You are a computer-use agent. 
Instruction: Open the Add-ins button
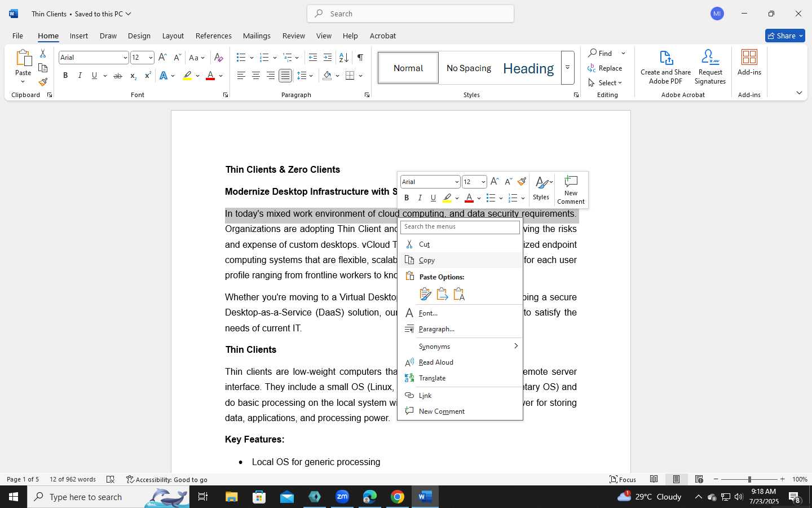(749, 63)
